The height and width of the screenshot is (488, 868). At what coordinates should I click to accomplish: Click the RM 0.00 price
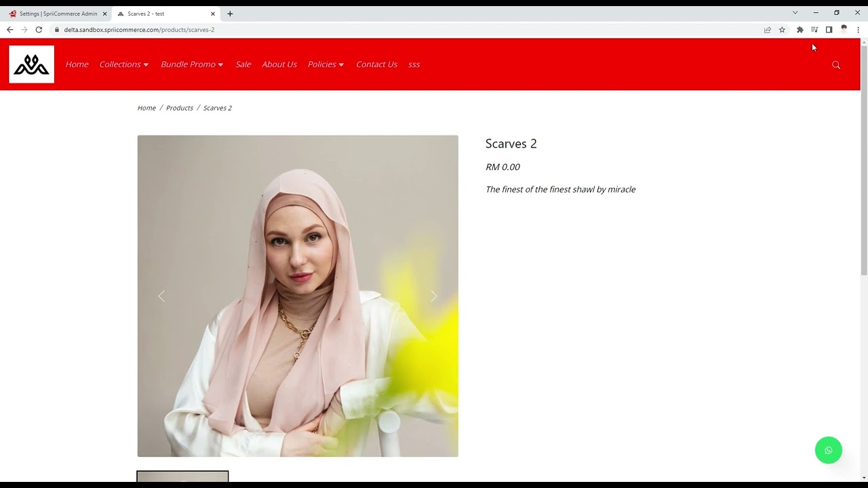(502, 167)
